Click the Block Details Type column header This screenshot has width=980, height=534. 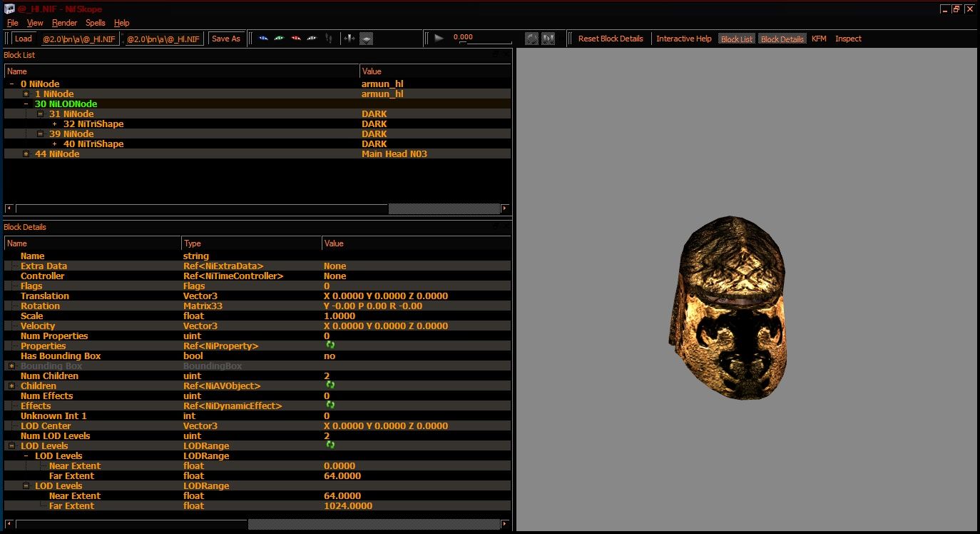(252, 243)
